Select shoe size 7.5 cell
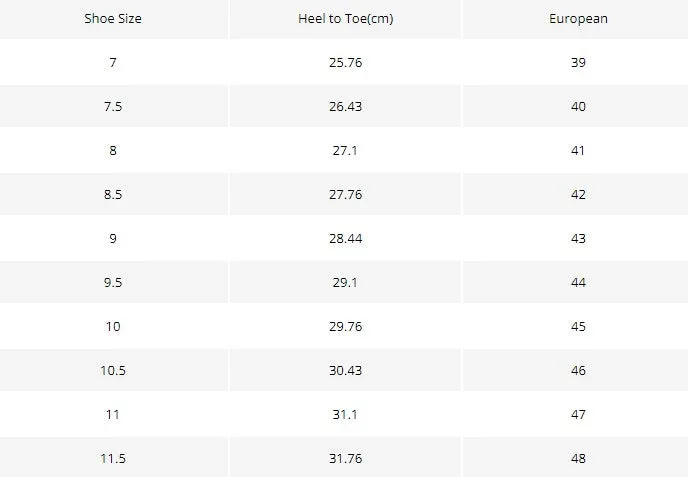688x477 pixels. [x=113, y=106]
